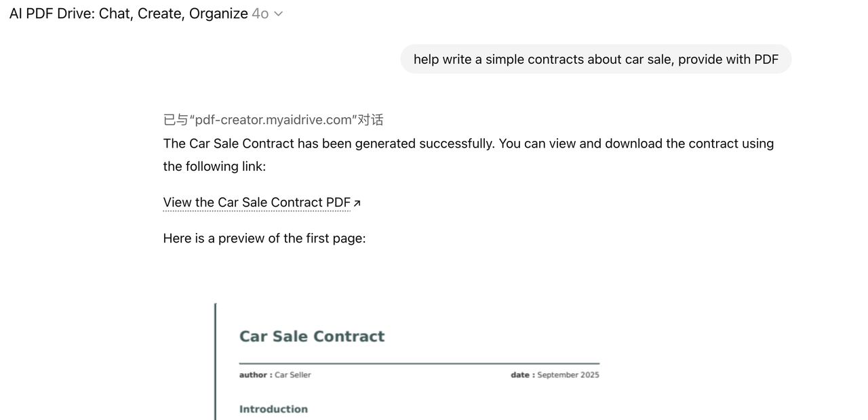Click the user's car sale contract message bubble
Viewport: 868px width, 420px height.
point(595,59)
